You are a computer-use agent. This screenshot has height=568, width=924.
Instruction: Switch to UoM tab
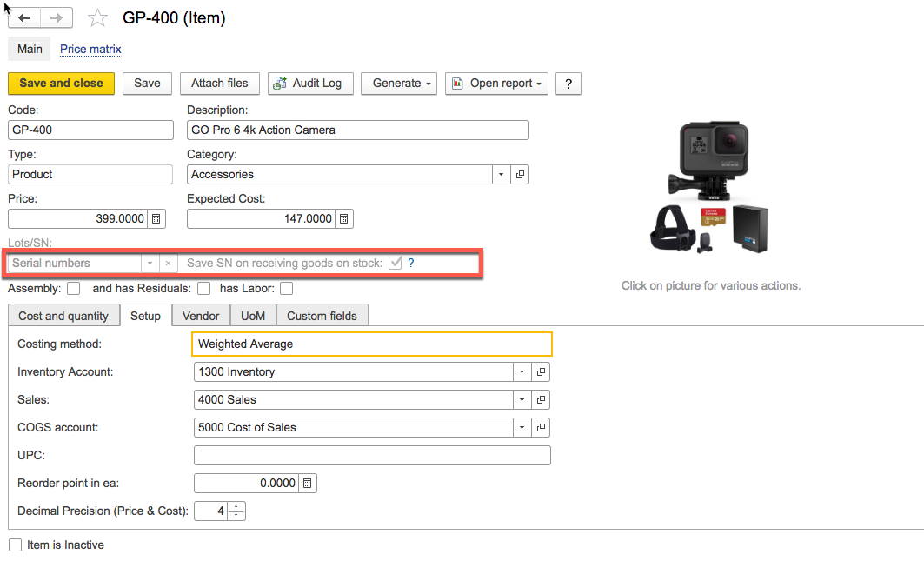pyautogui.click(x=253, y=316)
